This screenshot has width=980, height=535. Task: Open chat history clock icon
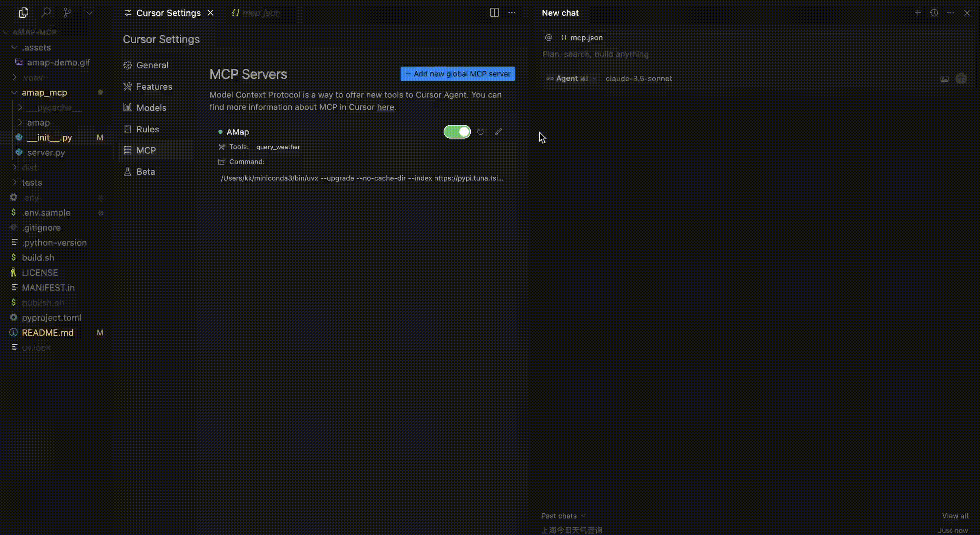(934, 13)
